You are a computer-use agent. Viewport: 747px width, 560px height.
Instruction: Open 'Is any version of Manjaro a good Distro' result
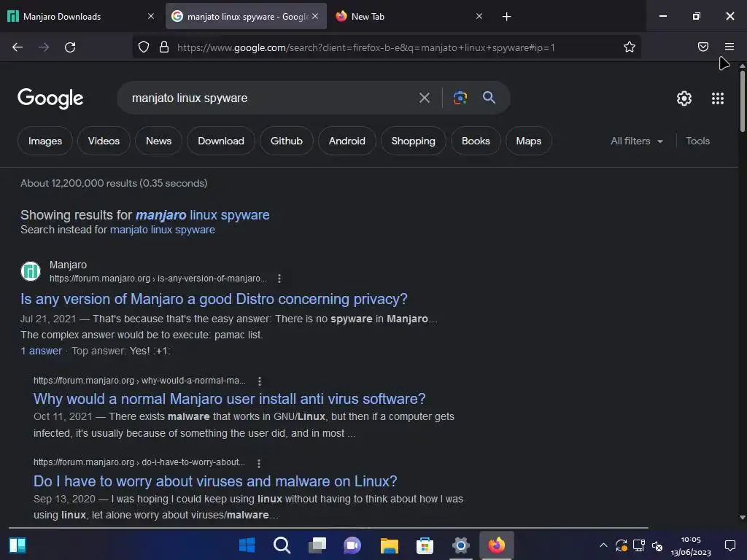[214, 299]
